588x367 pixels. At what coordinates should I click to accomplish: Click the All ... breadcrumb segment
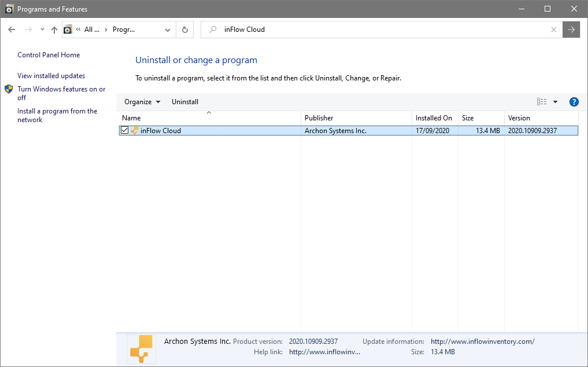click(92, 30)
